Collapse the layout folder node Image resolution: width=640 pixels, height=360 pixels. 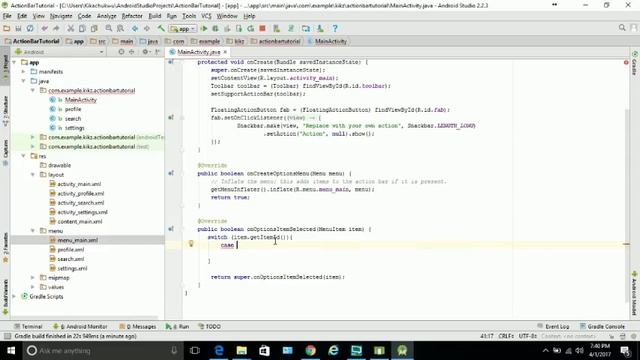[x=33, y=175]
